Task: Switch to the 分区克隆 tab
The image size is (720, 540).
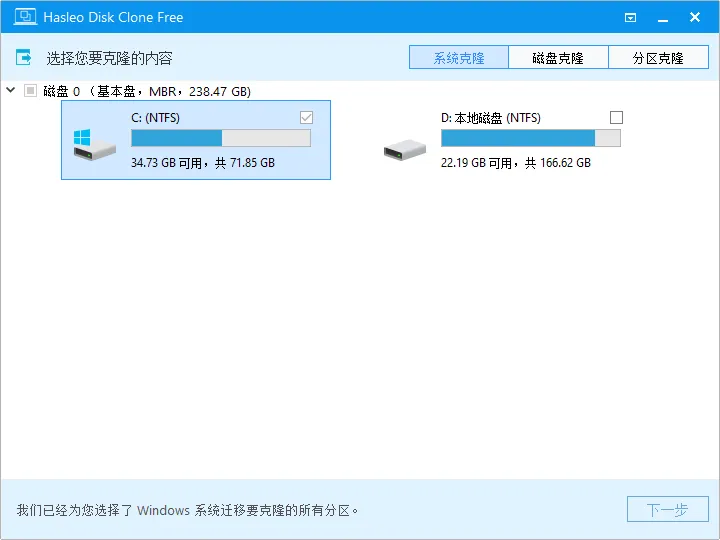Action: tap(658, 58)
